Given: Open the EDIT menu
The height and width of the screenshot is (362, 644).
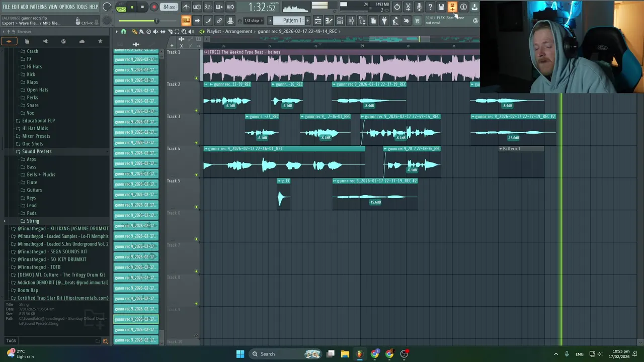Looking at the screenshot, I should 16,7.
